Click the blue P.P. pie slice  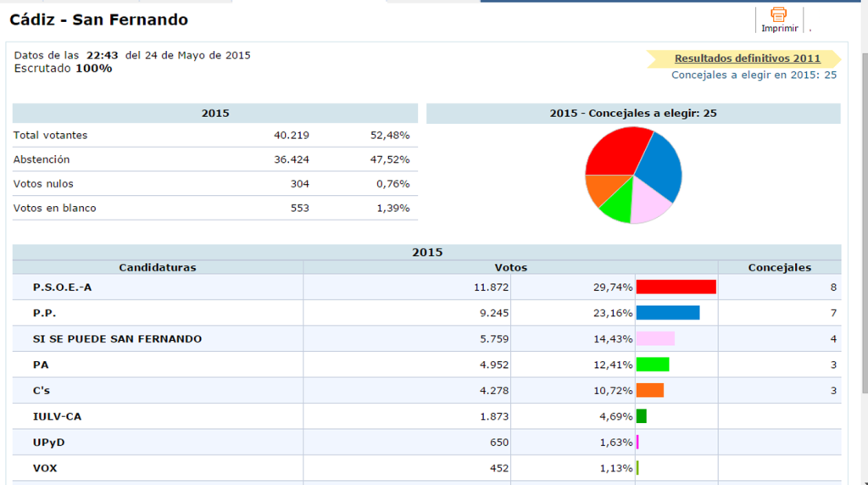point(661,164)
